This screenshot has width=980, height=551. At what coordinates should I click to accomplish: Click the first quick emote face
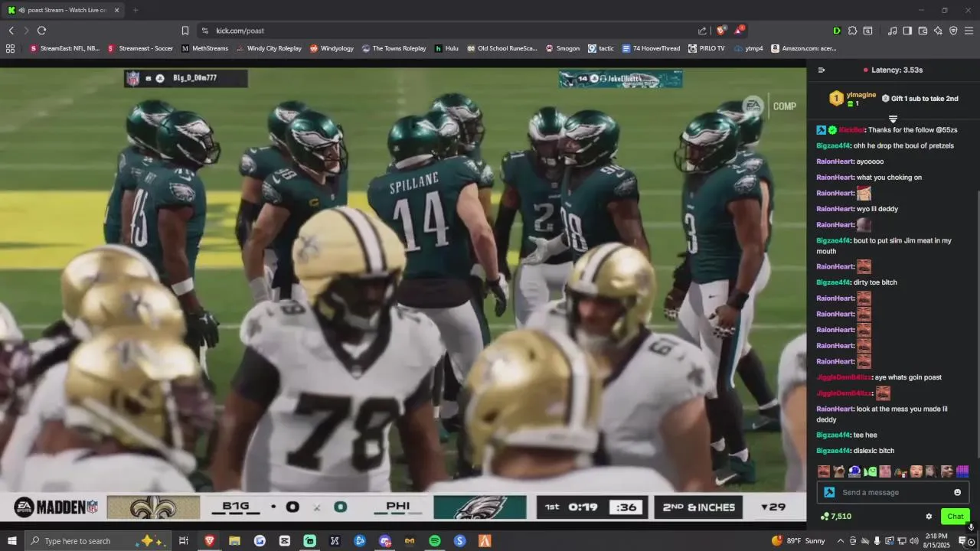(824, 471)
